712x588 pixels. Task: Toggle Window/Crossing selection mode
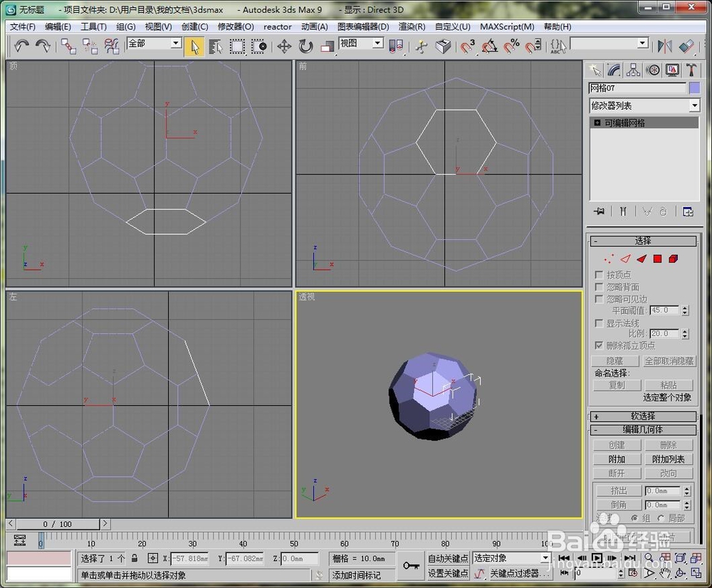pos(259,46)
